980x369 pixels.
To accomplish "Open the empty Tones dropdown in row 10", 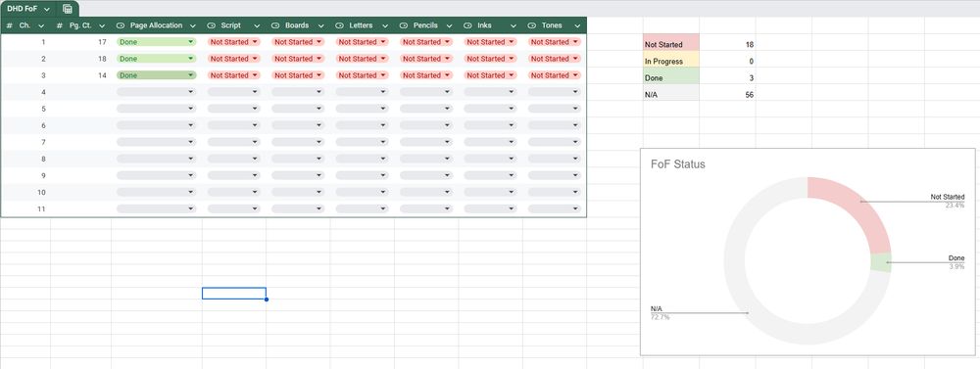I will click(555, 192).
